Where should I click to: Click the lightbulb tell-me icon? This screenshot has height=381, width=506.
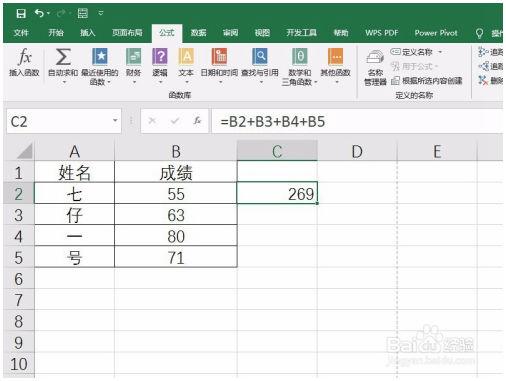click(479, 33)
